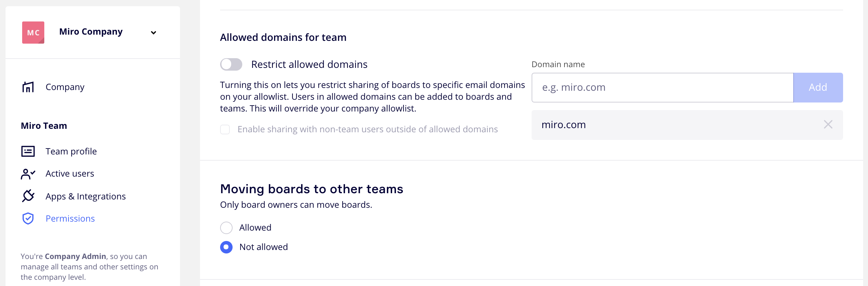The width and height of the screenshot is (868, 286).
Task: Click the Active users person icon
Action: (x=28, y=174)
